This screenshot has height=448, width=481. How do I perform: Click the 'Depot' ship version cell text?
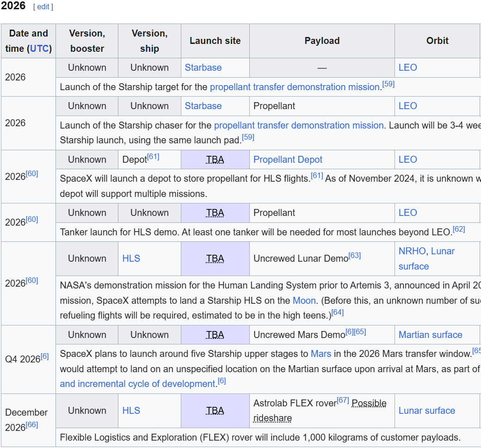pos(135,160)
